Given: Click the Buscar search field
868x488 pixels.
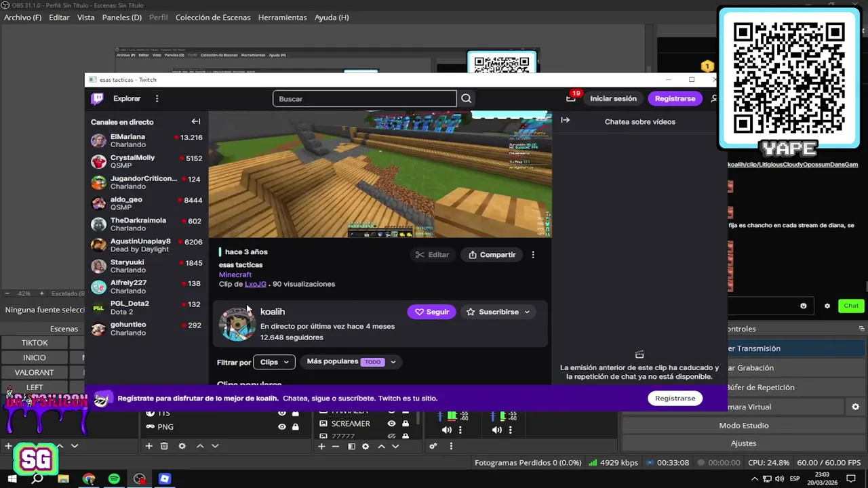Looking at the screenshot, I should point(365,99).
